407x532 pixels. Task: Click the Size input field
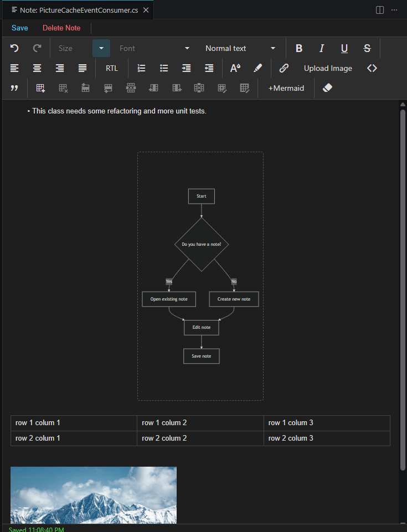click(73, 48)
